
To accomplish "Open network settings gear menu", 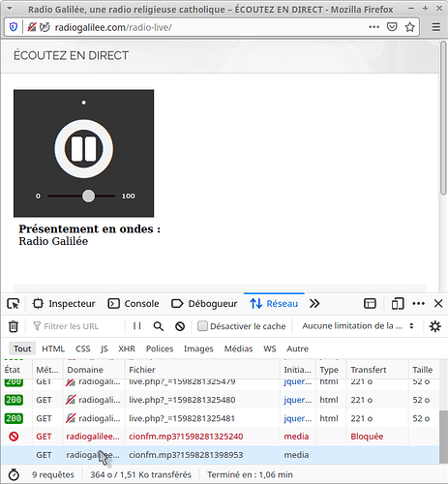I will point(435,326).
